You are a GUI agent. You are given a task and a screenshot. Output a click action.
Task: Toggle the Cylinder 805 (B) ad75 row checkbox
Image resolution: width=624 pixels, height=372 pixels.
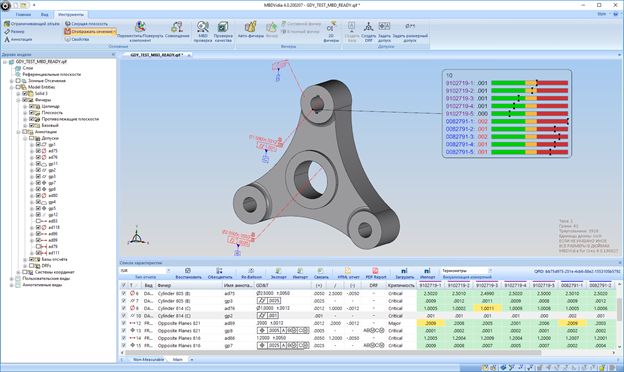123,293
